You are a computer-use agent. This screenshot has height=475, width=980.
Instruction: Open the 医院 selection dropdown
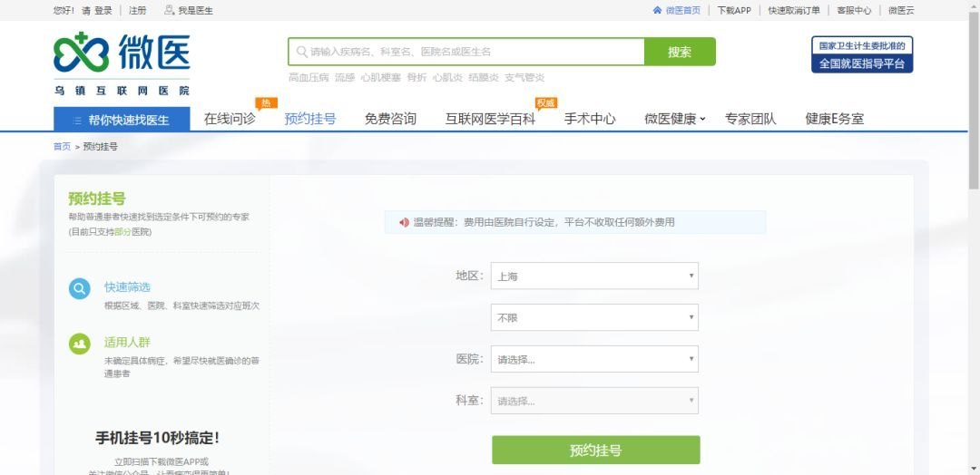pyautogui.click(x=594, y=359)
